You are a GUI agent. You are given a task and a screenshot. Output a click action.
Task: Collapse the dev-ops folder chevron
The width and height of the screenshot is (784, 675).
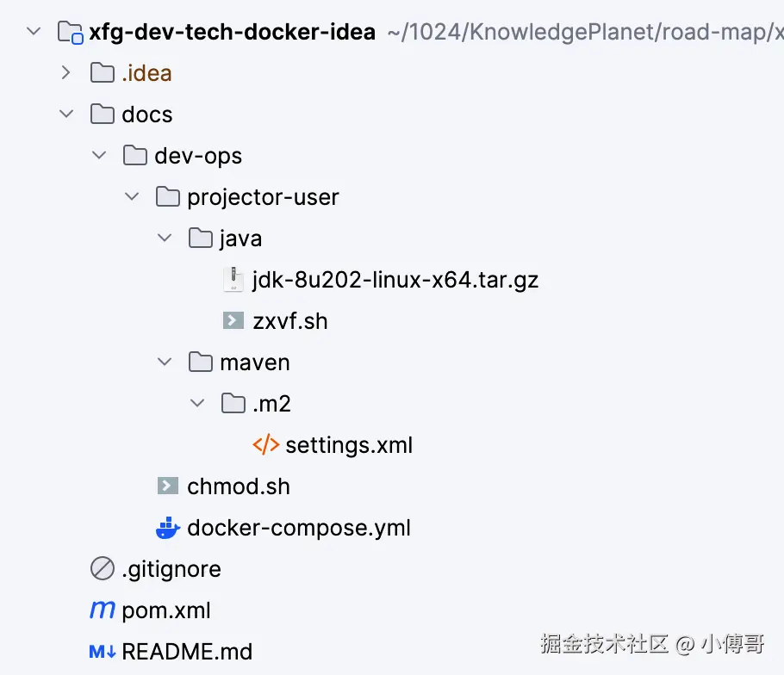pyautogui.click(x=99, y=156)
